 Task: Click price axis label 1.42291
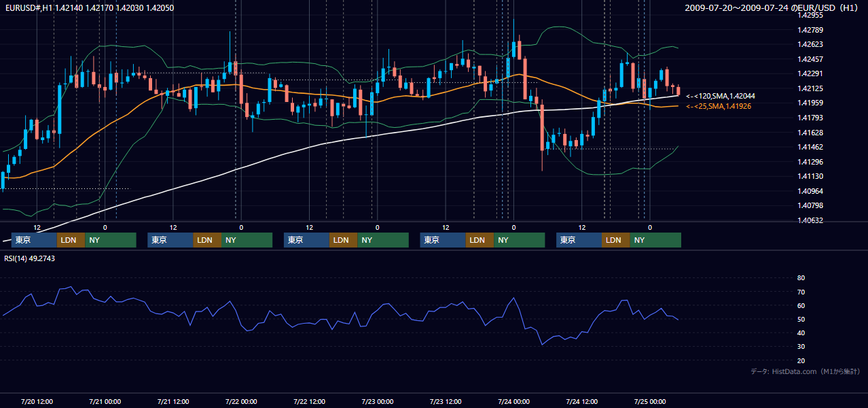coord(810,73)
